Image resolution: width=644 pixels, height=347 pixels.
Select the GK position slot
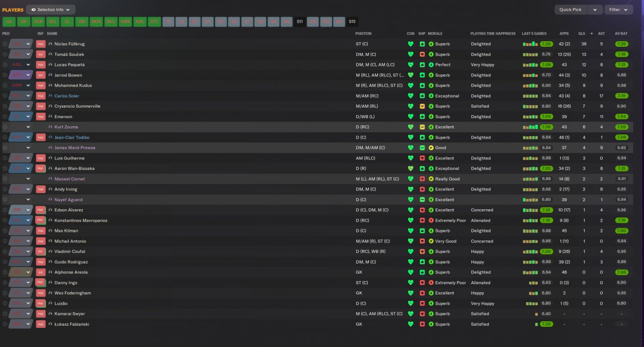9,22
